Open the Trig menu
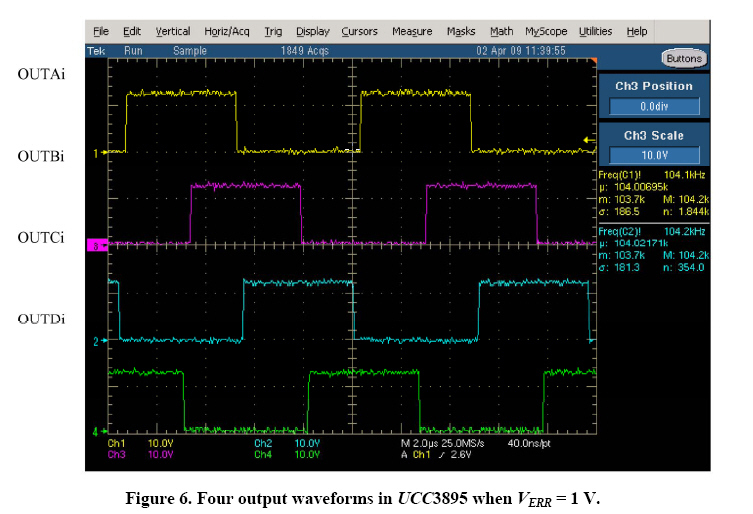The image size is (753, 514). tap(273, 31)
